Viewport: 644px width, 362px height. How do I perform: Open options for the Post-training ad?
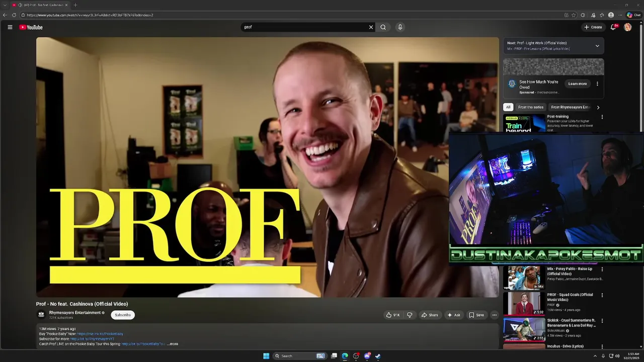coord(602,117)
